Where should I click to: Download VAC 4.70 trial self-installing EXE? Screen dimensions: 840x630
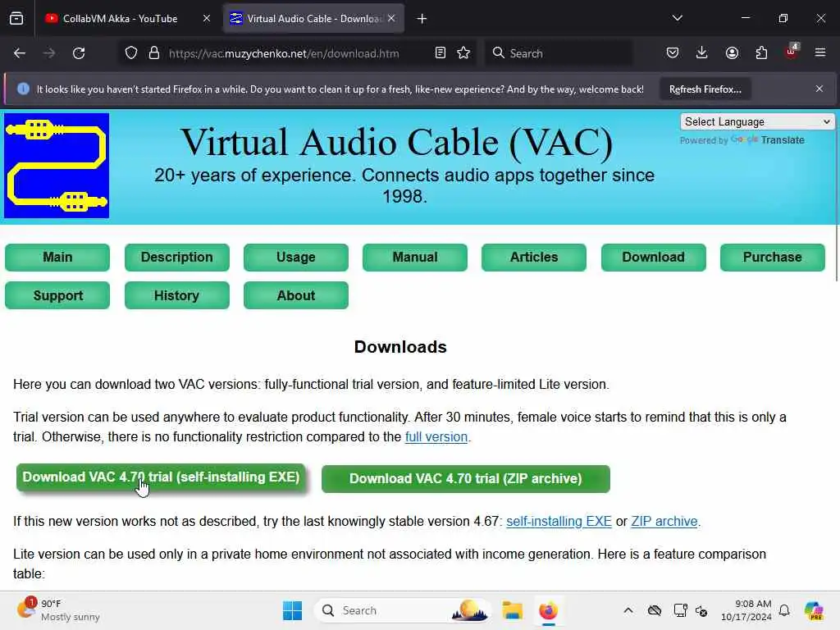pyautogui.click(x=161, y=477)
